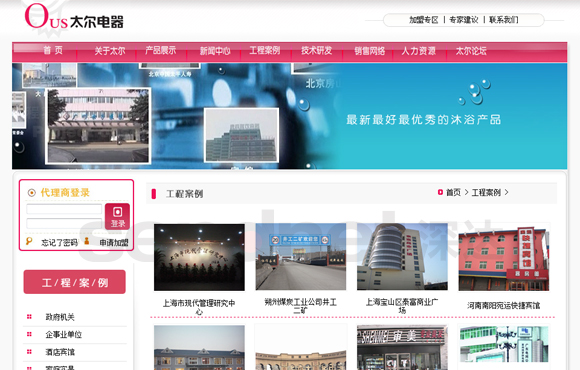
Task: Click the 忘记了密码 link
Action: click(59, 243)
